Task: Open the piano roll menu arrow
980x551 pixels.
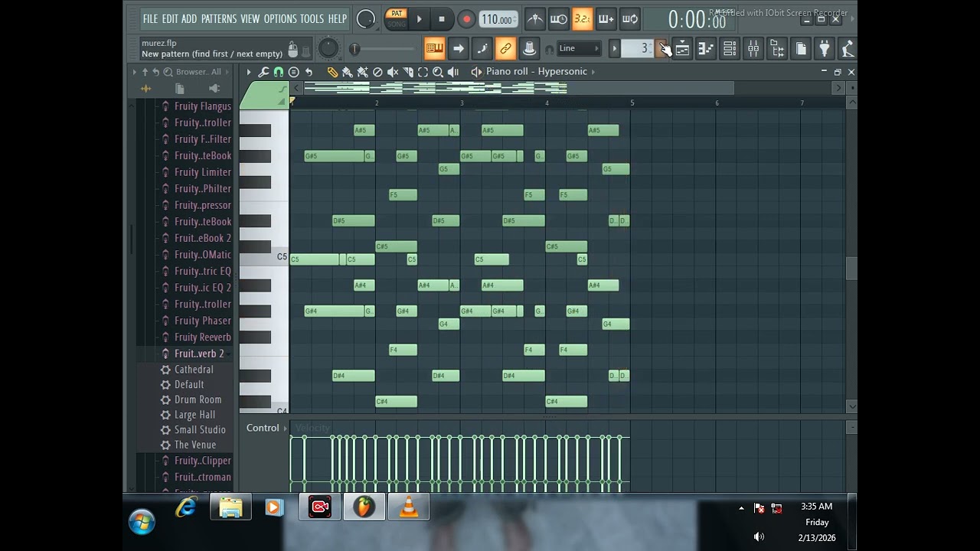Action: (x=249, y=72)
